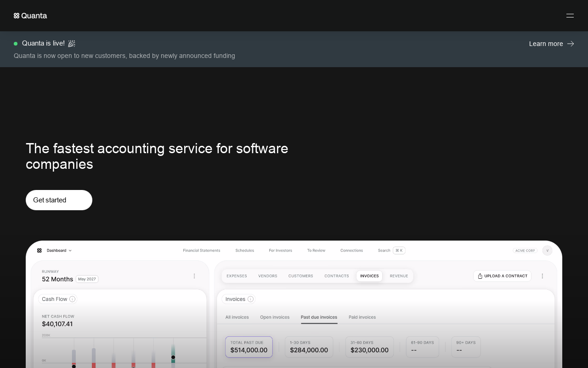Open three-dot menu beside Upload a Contract
This screenshot has height=368, width=588.
[x=542, y=276]
